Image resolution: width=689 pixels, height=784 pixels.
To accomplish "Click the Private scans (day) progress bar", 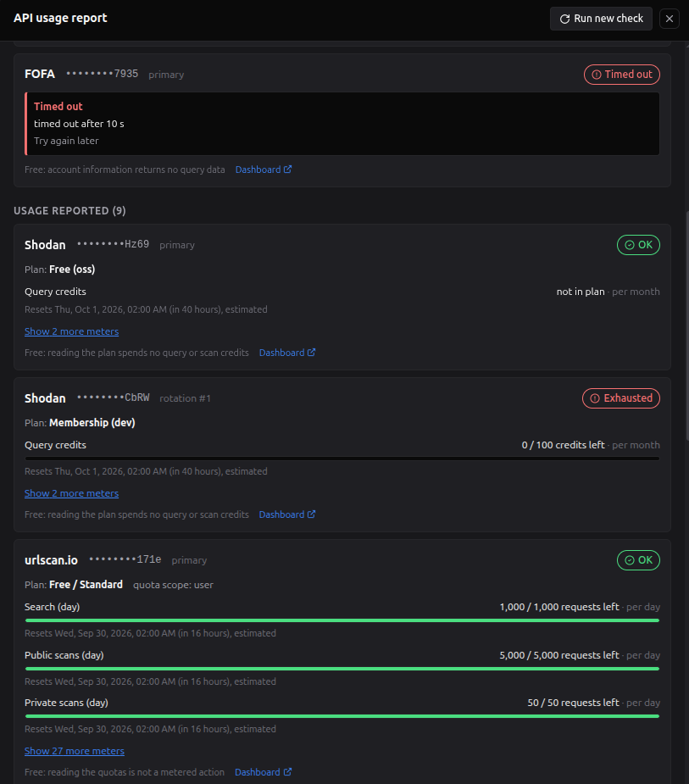I will 342,716.
